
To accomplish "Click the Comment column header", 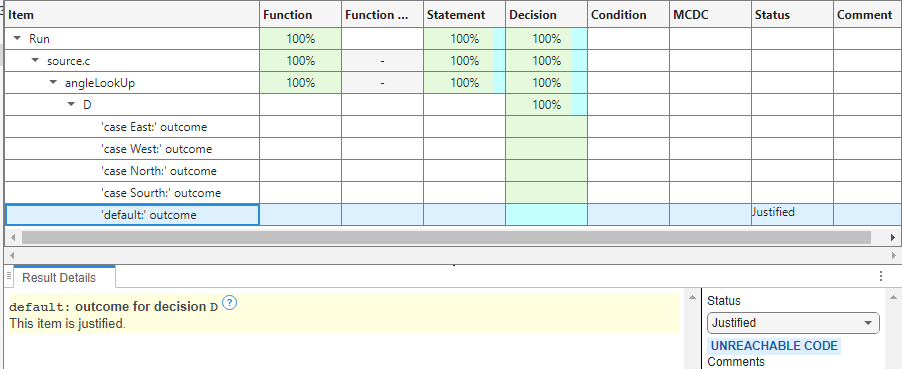I will point(867,15).
